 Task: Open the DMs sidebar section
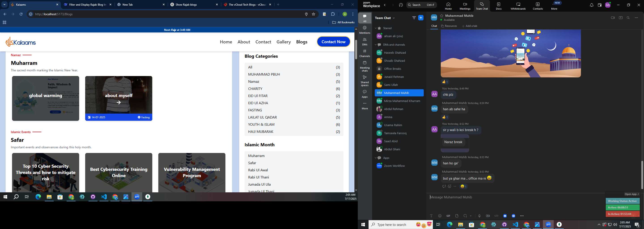click(365, 42)
